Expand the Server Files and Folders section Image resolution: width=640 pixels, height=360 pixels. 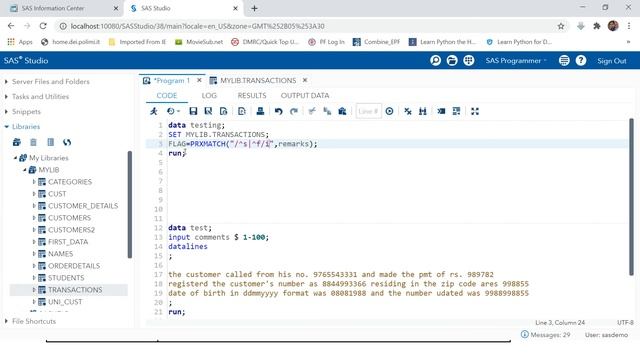7,82
